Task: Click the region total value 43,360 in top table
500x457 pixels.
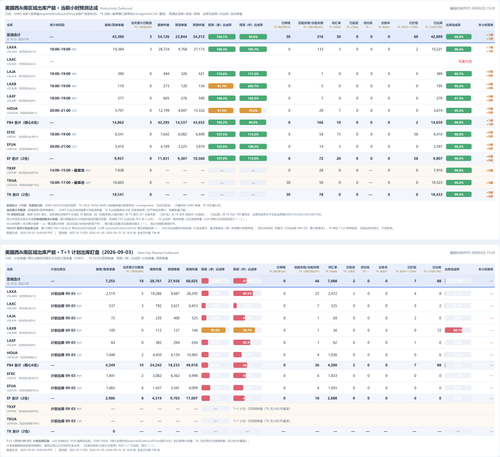Action: (118, 37)
